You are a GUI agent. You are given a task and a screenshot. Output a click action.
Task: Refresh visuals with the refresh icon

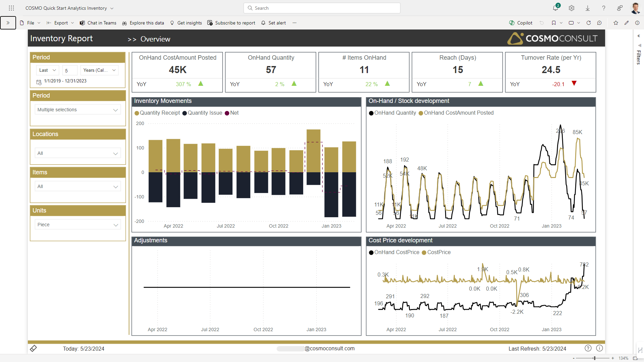(588, 23)
